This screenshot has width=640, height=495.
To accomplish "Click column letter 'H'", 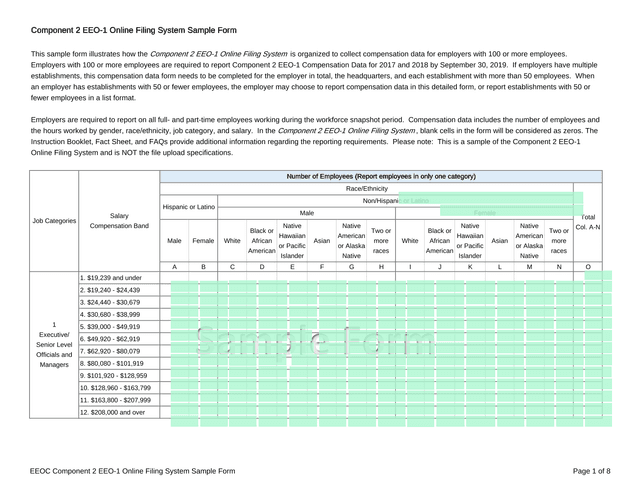I will click(x=381, y=267).
